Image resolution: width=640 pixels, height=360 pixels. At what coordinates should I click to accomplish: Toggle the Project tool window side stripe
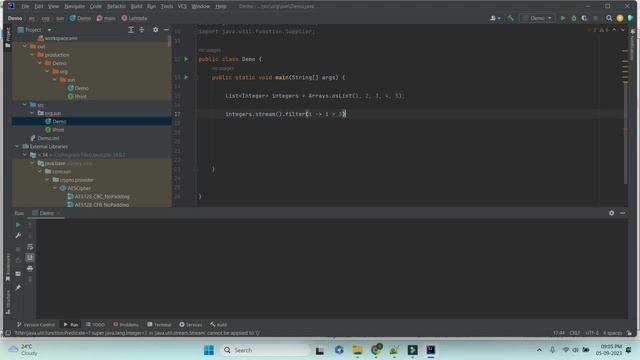pyautogui.click(x=7, y=38)
